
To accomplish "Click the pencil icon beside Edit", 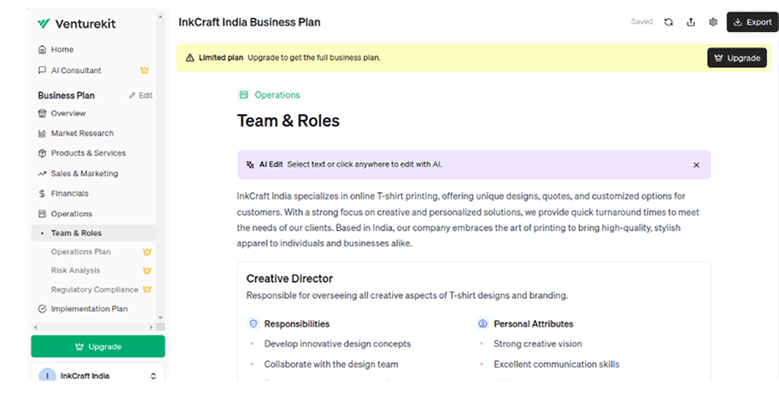I will click(x=132, y=95).
